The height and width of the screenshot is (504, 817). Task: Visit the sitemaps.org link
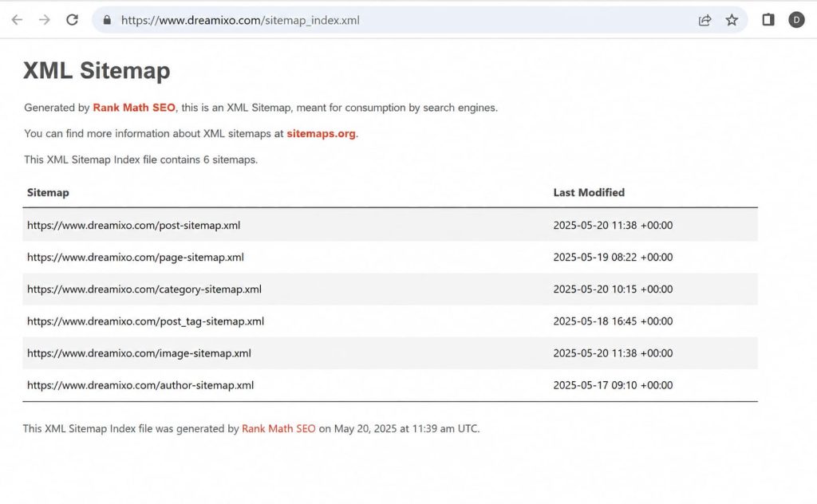tap(321, 133)
